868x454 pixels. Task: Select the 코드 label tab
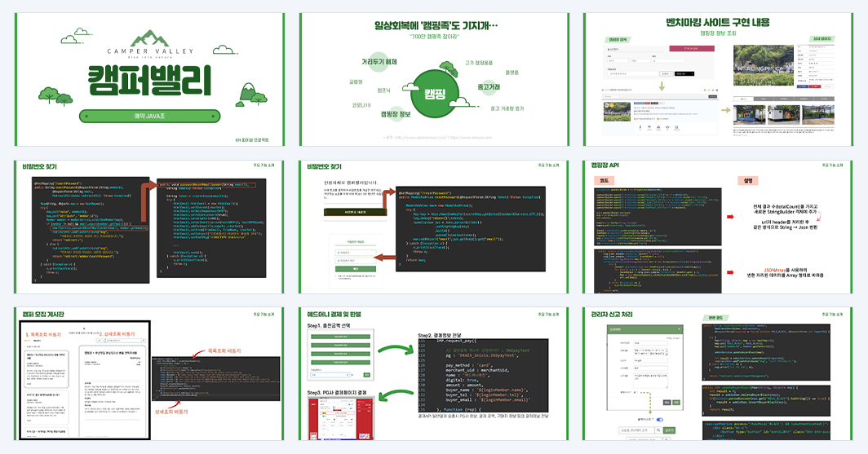pyautogui.click(x=603, y=181)
